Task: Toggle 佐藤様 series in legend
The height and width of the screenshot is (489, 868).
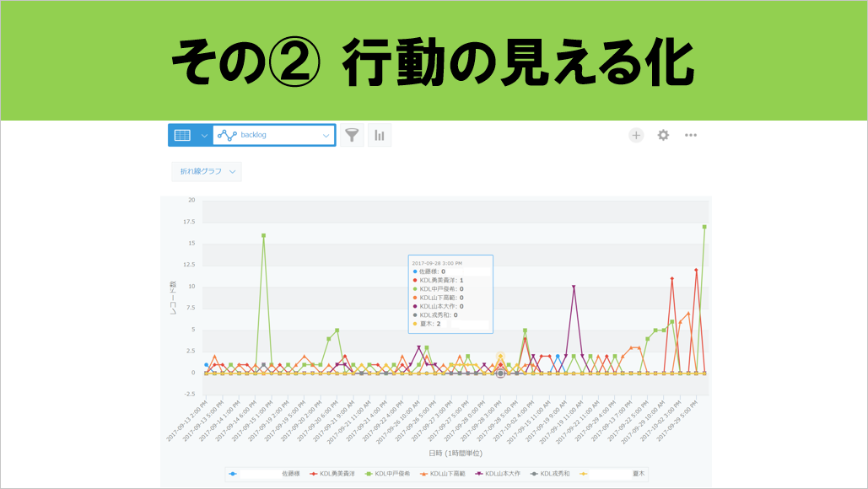Action: pos(265,474)
